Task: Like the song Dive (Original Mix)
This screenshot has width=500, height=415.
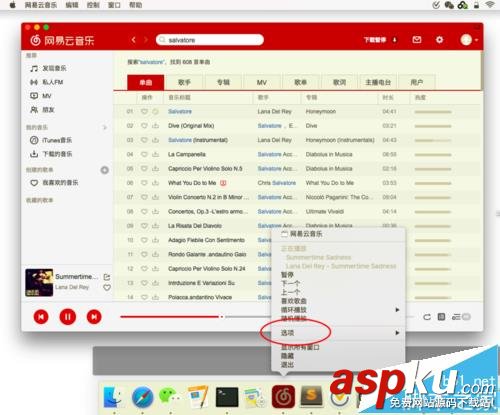Action: pyautogui.click(x=144, y=126)
